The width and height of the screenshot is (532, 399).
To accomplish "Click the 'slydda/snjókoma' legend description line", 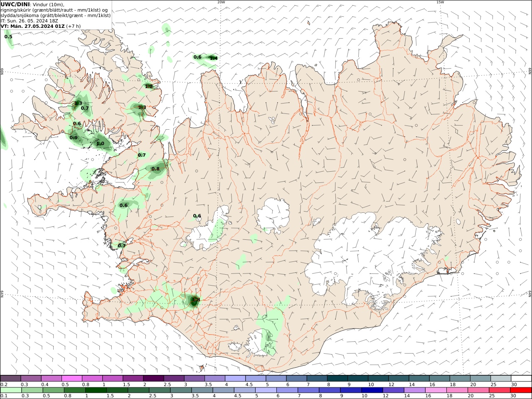I will (56, 15).
